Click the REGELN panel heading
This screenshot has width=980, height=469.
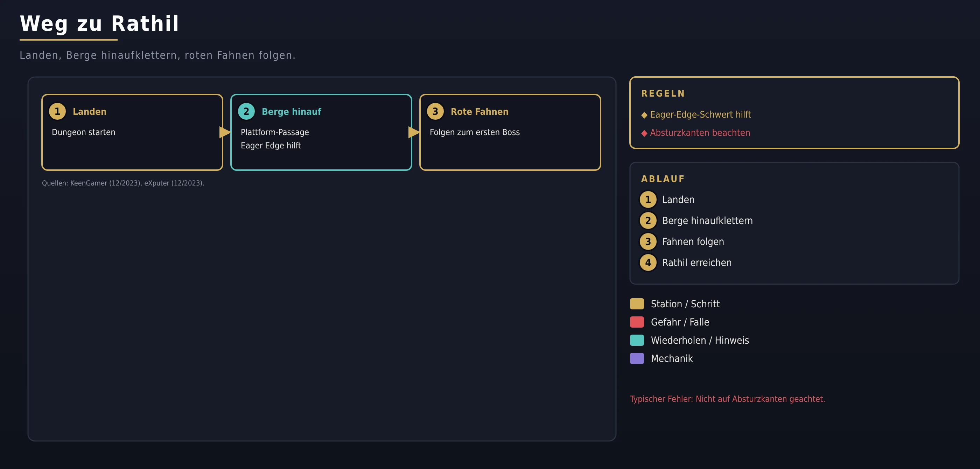[x=663, y=93]
